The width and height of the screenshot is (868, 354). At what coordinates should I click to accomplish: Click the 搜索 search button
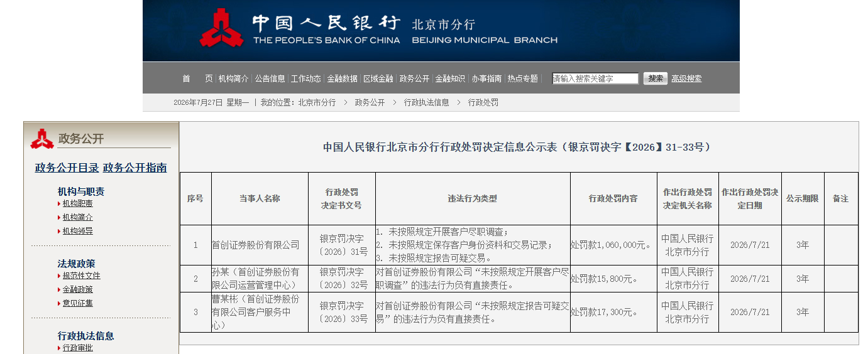tap(656, 78)
